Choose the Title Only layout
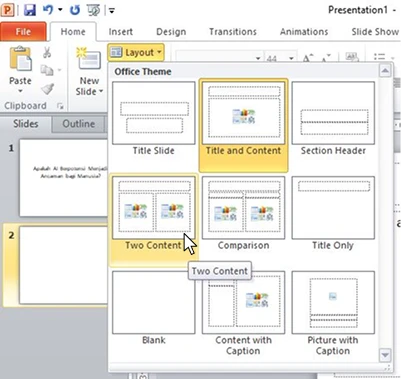Viewport: 401px width, 379px height. pyautogui.click(x=333, y=213)
